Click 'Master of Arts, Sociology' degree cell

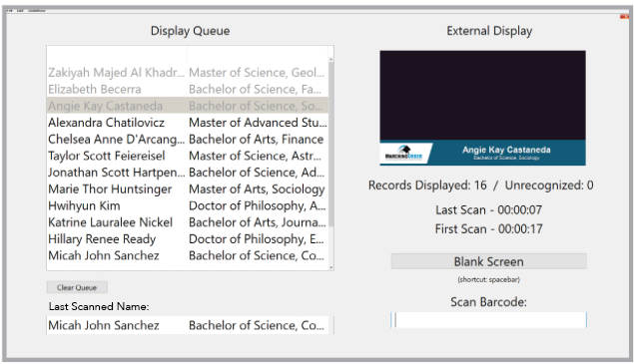pyautogui.click(x=257, y=188)
